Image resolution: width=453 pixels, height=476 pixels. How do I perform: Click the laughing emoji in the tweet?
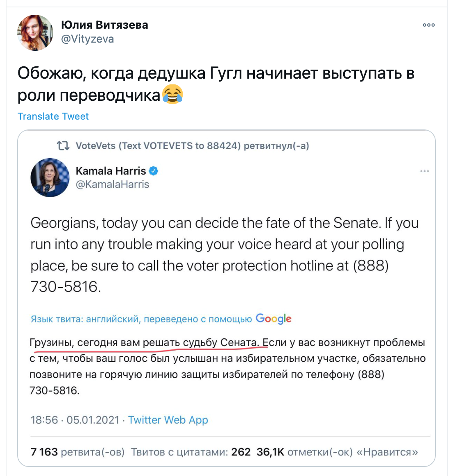tap(172, 95)
